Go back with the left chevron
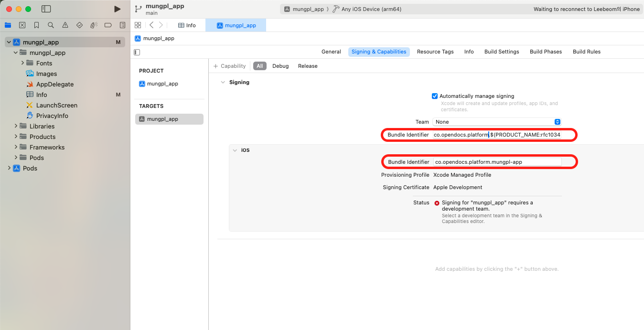 tap(151, 25)
